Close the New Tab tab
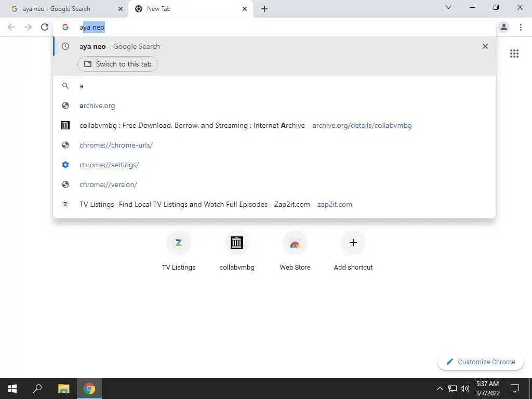This screenshot has height=399, width=532. pyautogui.click(x=245, y=9)
